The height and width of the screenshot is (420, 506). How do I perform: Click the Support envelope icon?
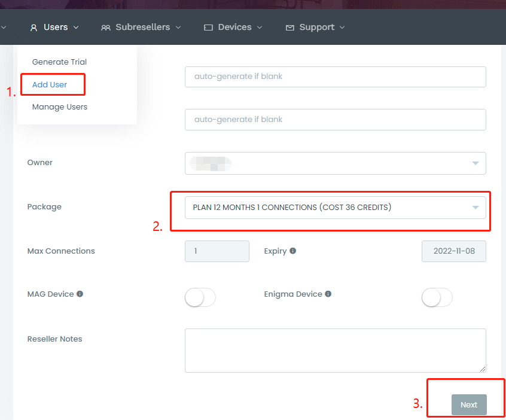pos(290,28)
